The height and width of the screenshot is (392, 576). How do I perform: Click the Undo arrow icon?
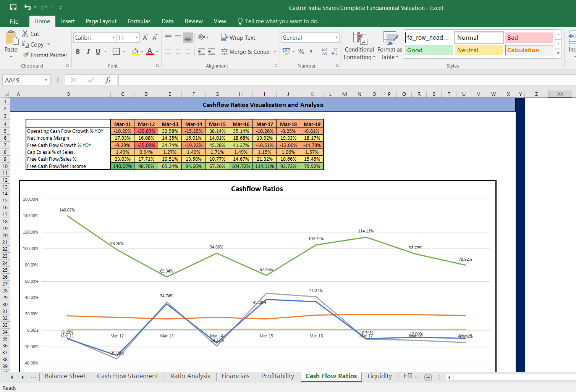coord(28,7)
